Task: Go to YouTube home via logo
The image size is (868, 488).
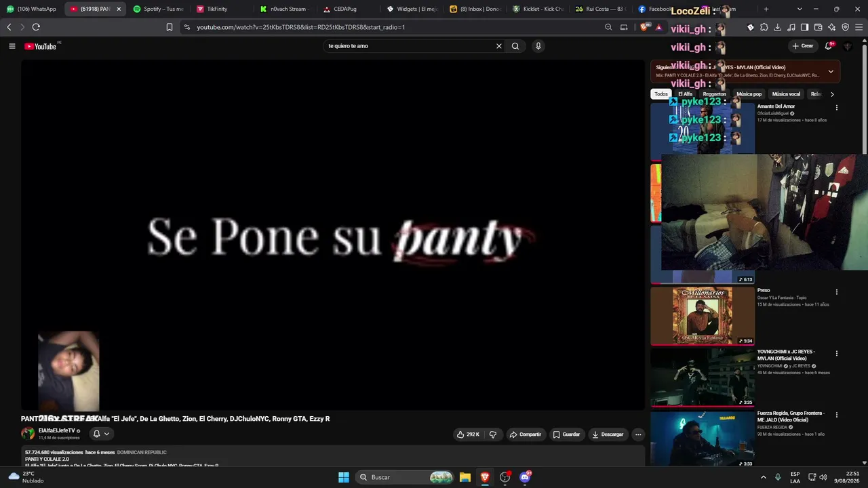Action: (x=41, y=46)
